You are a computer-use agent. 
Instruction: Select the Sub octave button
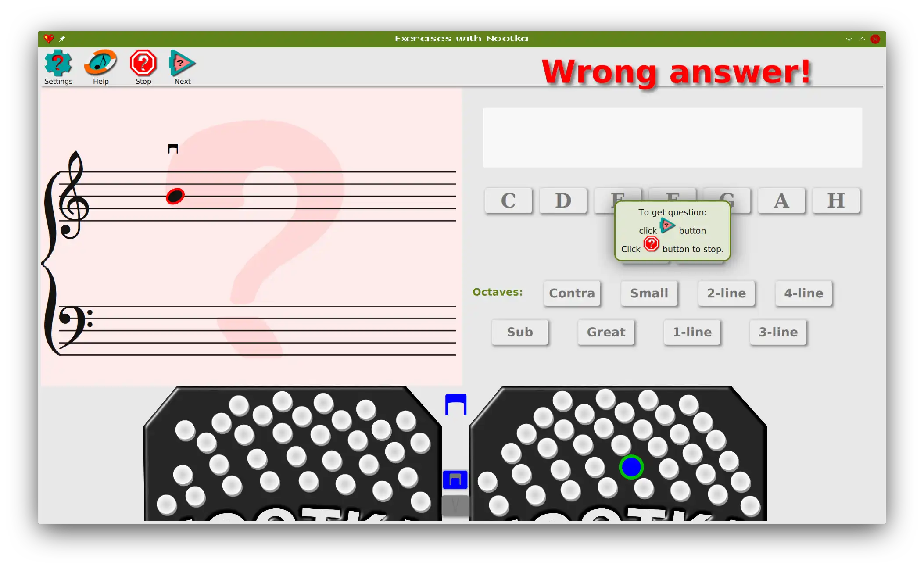coord(520,332)
